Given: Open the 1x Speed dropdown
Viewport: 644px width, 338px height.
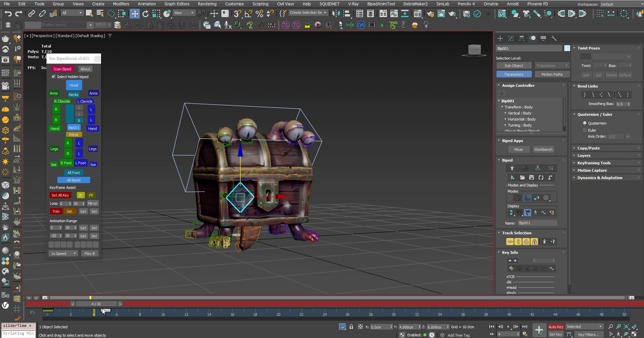Looking at the screenshot, I should (x=63, y=253).
